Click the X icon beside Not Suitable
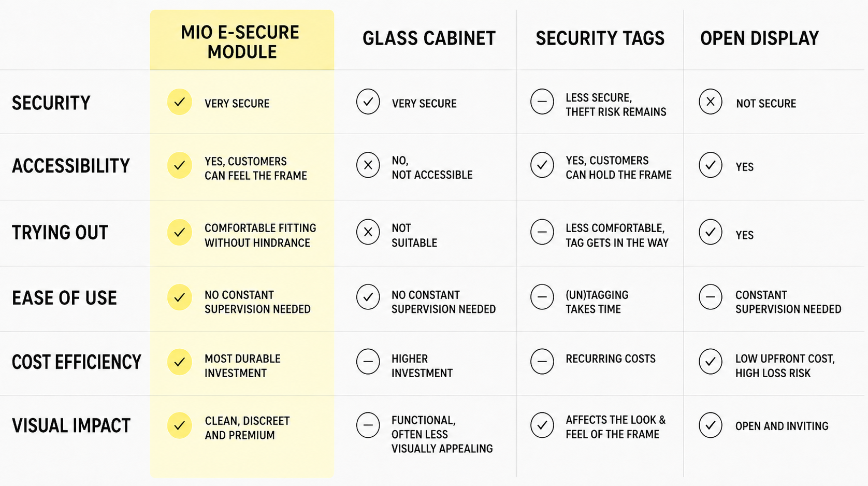The width and height of the screenshot is (868, 486). tap(368, 232)
